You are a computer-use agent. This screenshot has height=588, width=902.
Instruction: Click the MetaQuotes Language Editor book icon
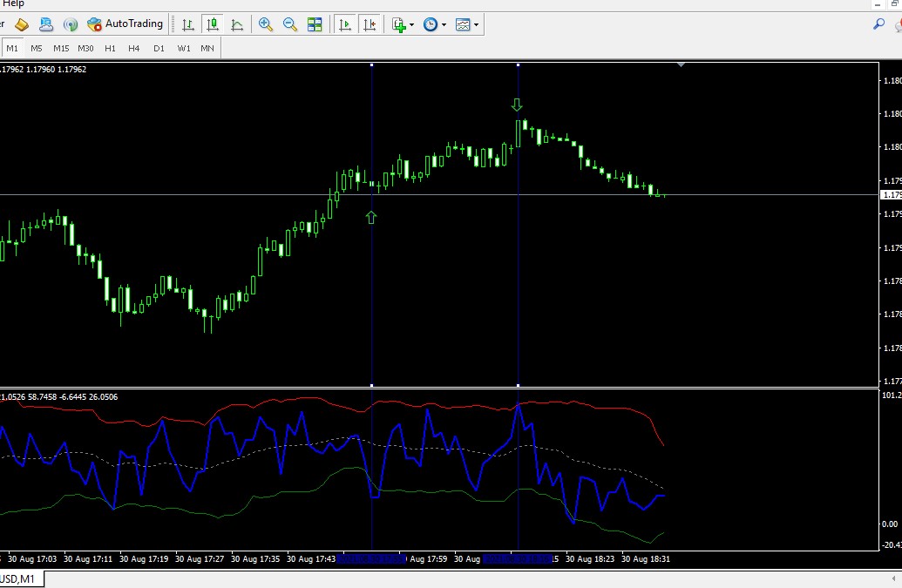(22, 24)
